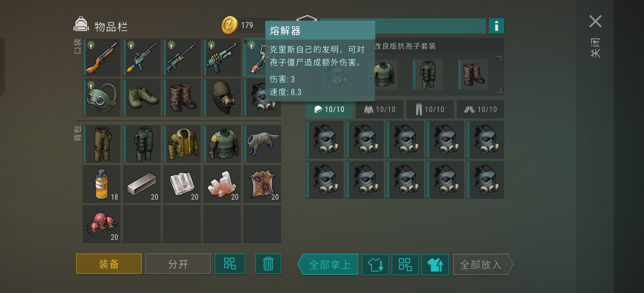Close the inventory with the X

point(595,21)
